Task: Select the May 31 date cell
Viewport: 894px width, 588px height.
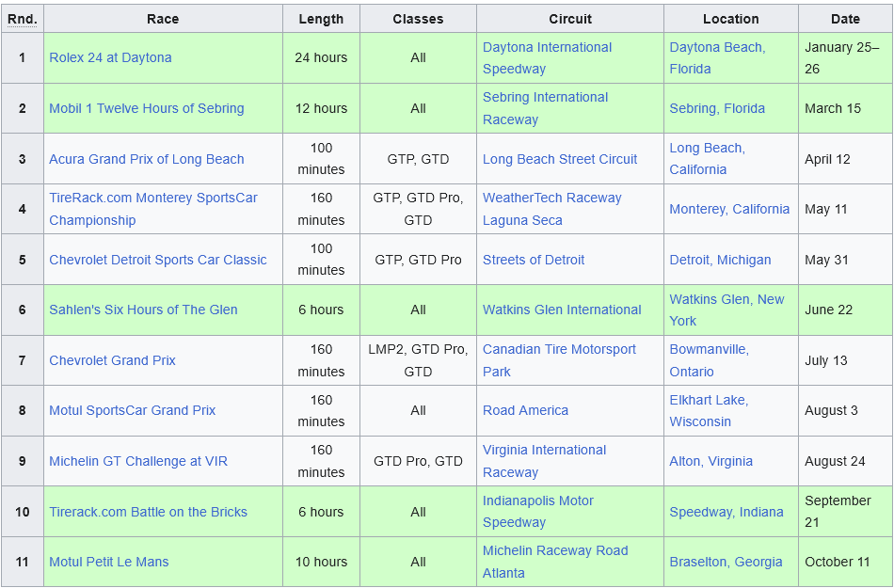Action: (x=846, y=260)
